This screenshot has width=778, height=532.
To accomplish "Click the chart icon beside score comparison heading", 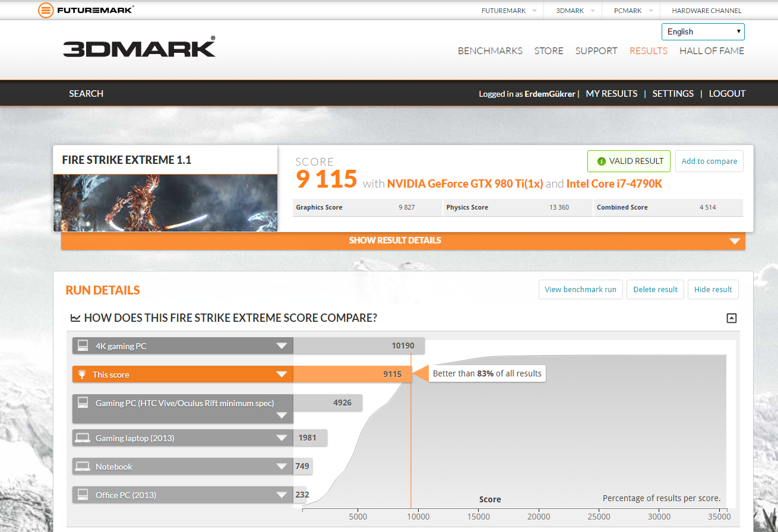I will [x=75, y=318].
